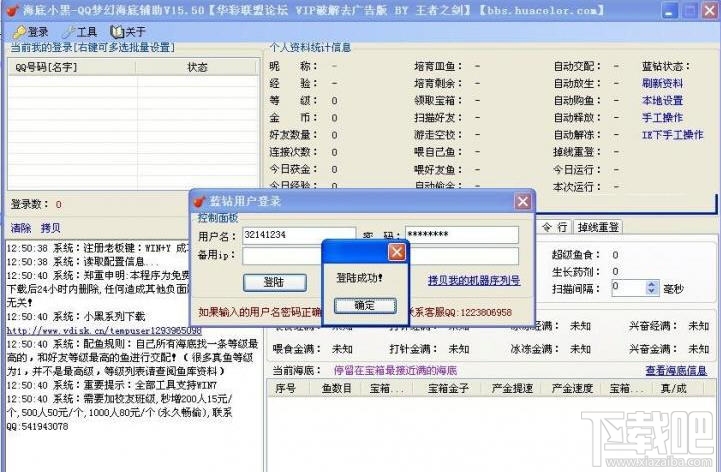721x472 pixels.
Task: Click 清除 to clear the log
Action: click(x=21, y=228)
